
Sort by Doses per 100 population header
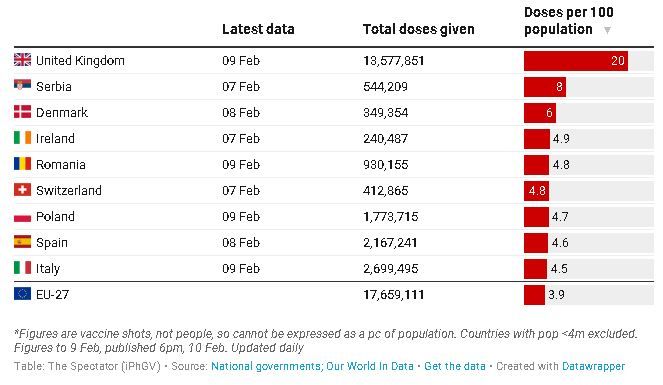568,21
